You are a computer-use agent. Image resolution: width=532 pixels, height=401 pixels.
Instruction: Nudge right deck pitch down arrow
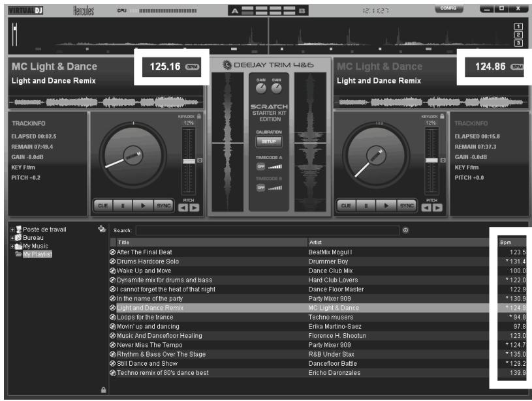426,208
